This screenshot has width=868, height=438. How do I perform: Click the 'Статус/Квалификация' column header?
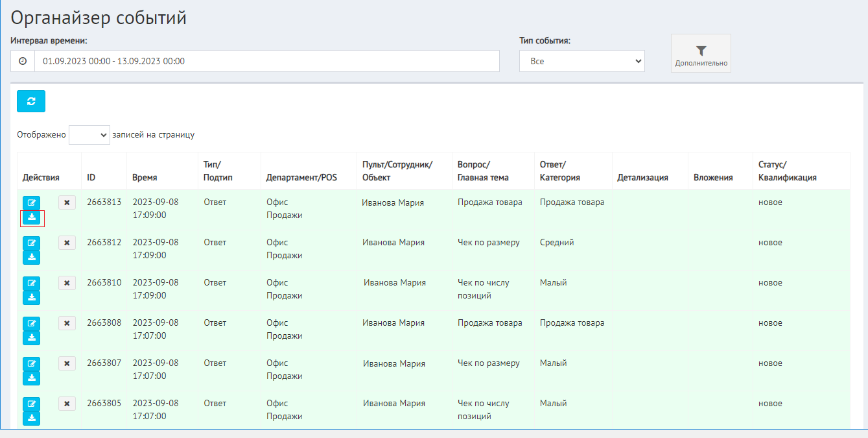click(x=787, y=171)
